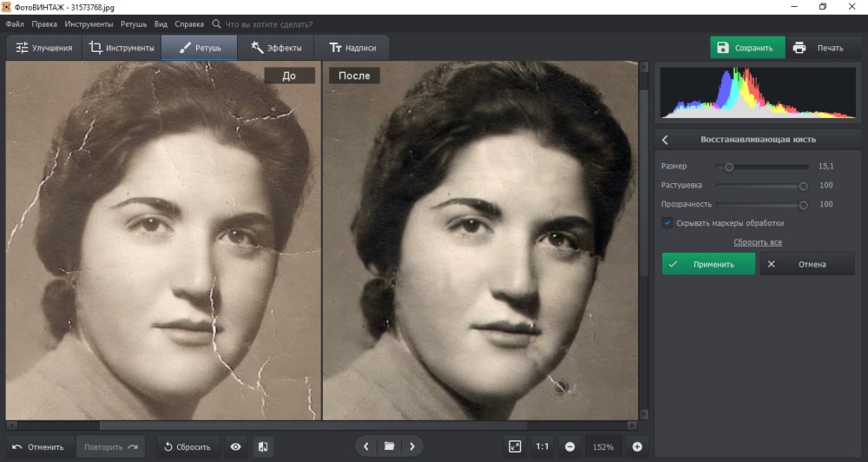Click the После label on the image

pos(354,76)
